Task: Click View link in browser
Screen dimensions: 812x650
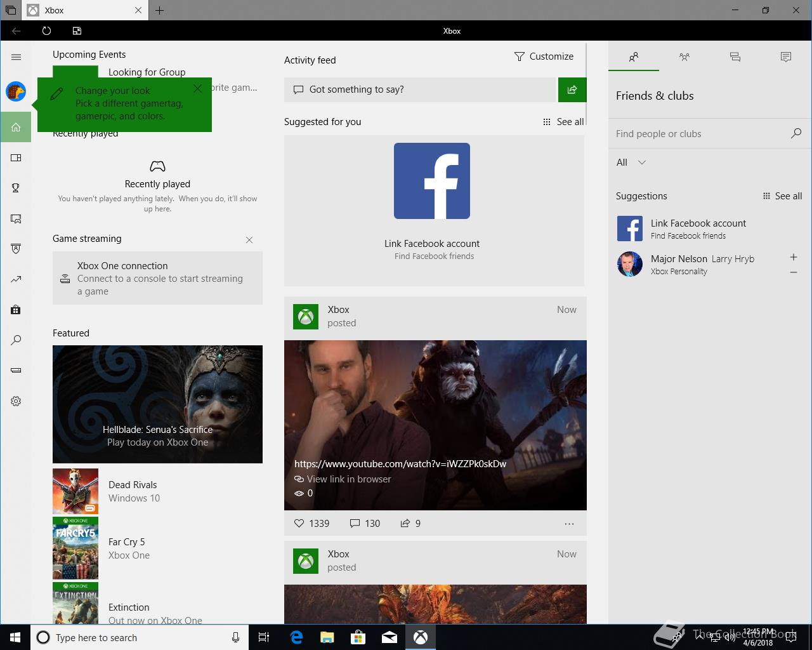Action: coord(343,479)
